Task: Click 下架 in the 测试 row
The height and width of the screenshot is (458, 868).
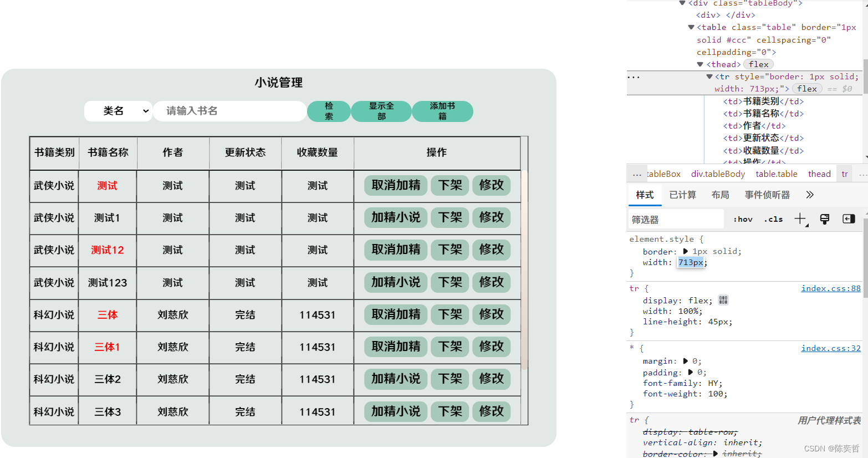Action: coord(450,185)
